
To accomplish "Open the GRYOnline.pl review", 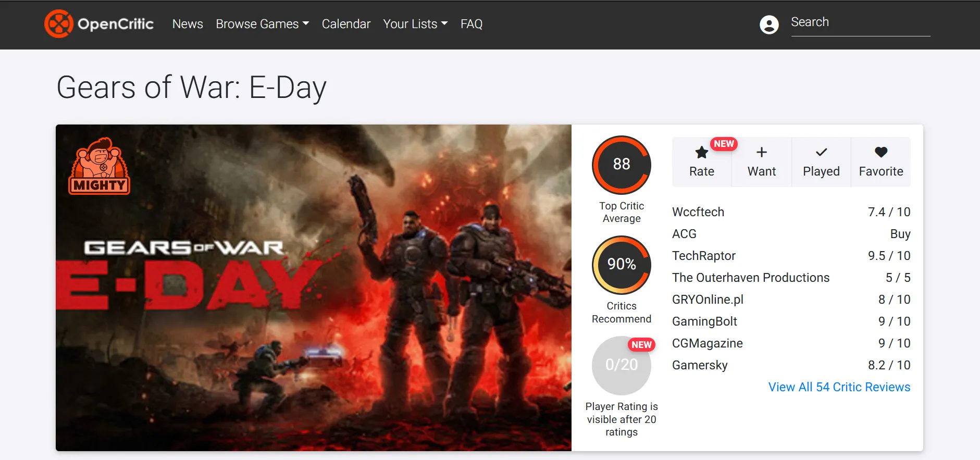I will [708, 300].
